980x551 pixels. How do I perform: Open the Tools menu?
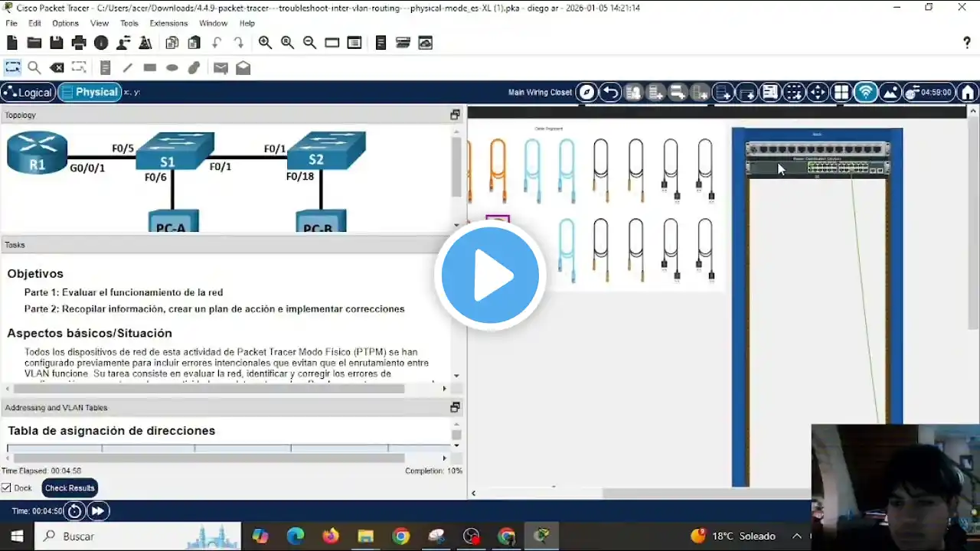point(129,23)
